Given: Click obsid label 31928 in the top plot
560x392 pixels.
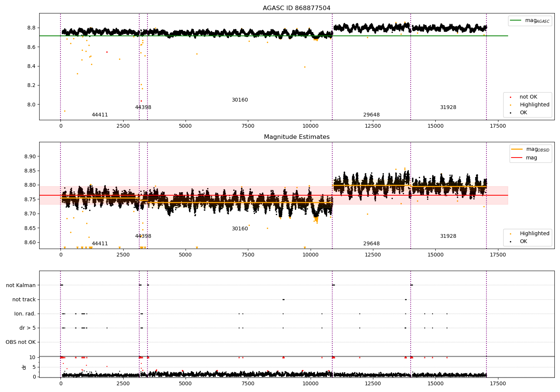Looking at the screenshot, I should click(448, 107).
